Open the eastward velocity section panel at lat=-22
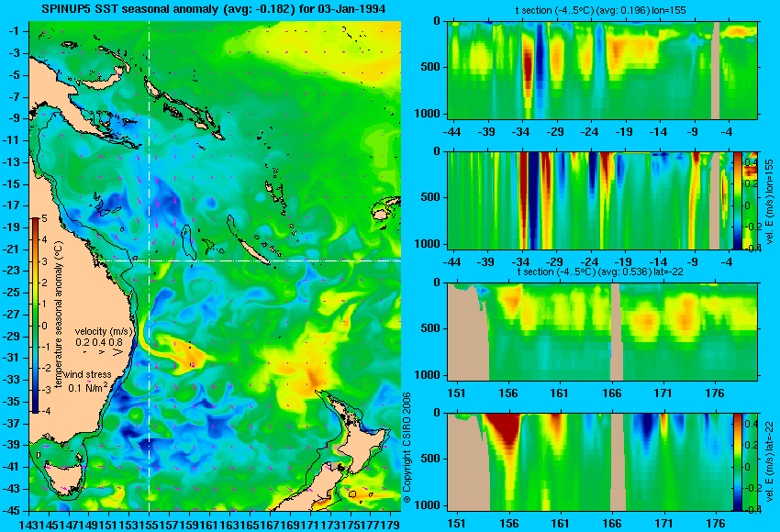 (603, 462)
